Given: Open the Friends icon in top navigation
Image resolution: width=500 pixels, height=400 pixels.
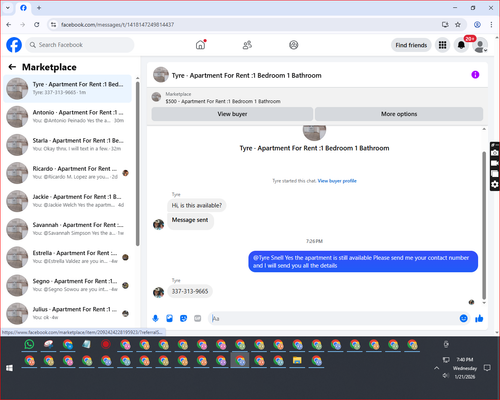Looking at the screenshot, I should 247,45.
